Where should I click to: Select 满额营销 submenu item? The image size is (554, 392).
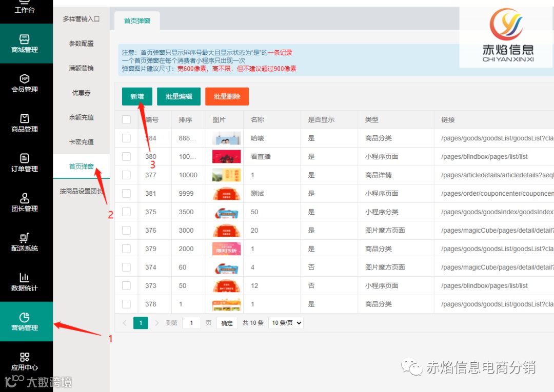[x=81, y=68]
